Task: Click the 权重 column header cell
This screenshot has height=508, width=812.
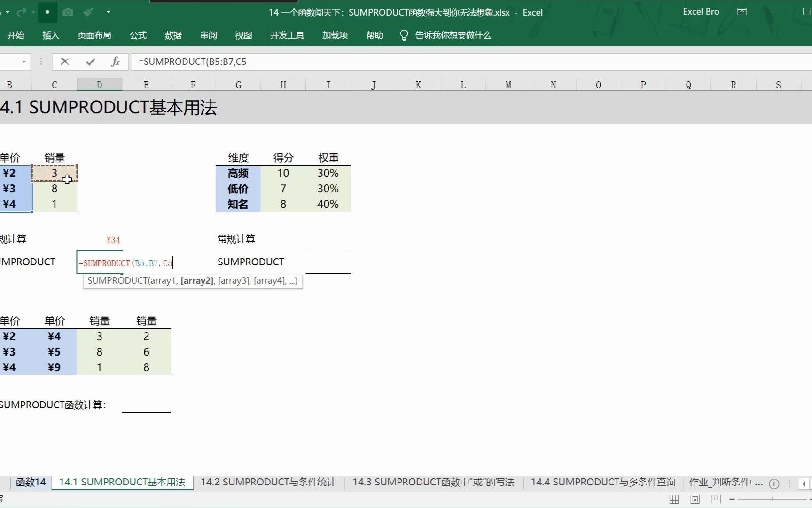Action: pyautogui.click(x=328, y=158)
